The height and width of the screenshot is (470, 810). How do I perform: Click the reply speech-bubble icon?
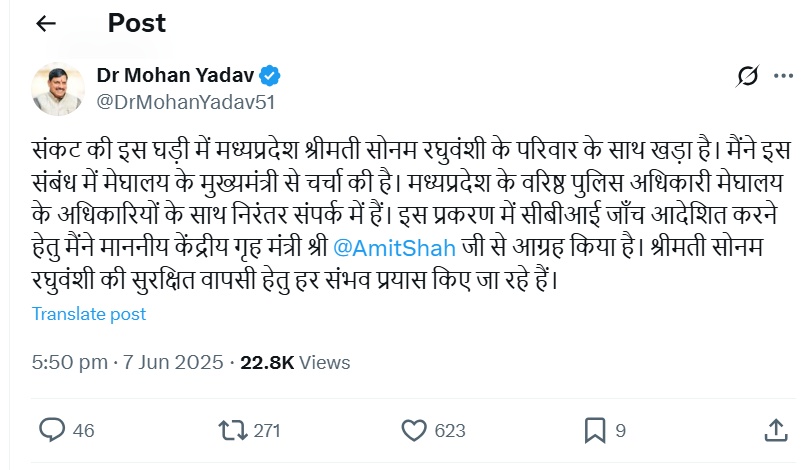[52, 430]
